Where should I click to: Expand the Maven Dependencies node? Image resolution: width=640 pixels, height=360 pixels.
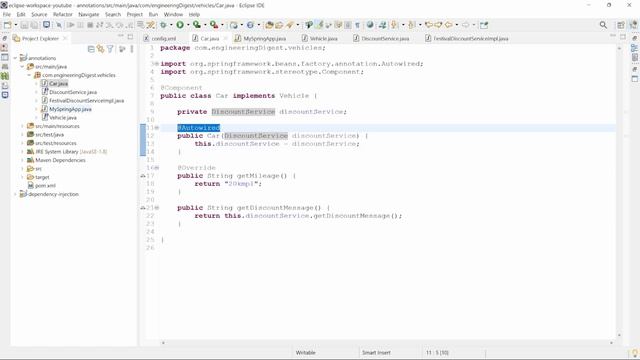tap(22, 160)
